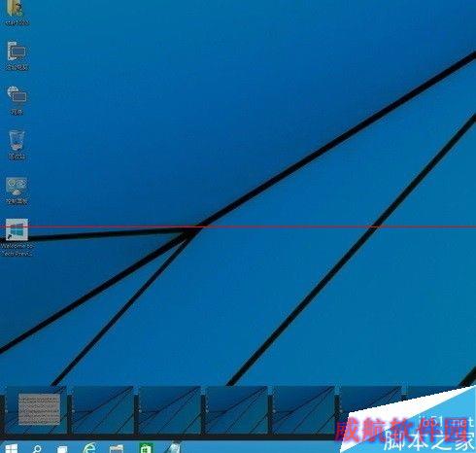The image size is (476, 453).
Task: Open the Control Panel desktop icon
Action: (17, 191)
